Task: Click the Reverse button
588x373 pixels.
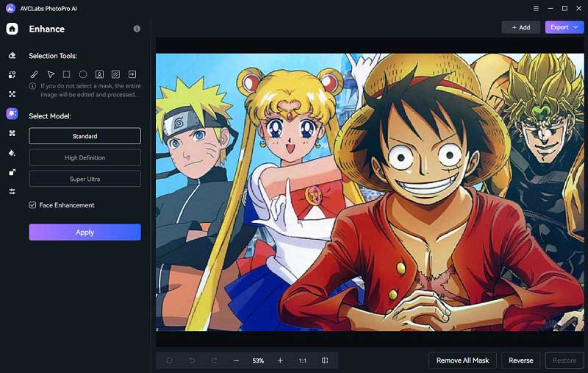Action: [x=521, y=360]
